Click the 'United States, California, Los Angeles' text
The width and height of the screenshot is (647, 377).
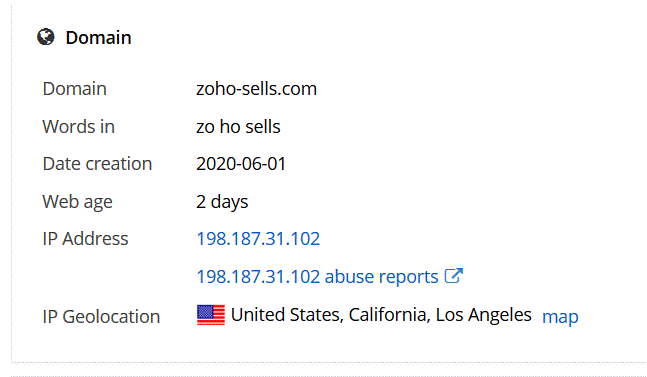click(381, 315)
